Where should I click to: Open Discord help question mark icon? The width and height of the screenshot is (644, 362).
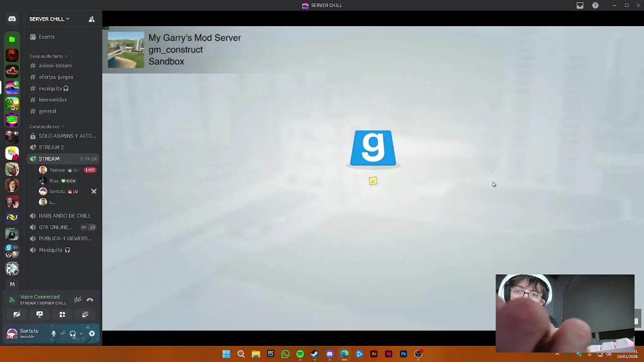pyautogui.click(x=595, y=6)
